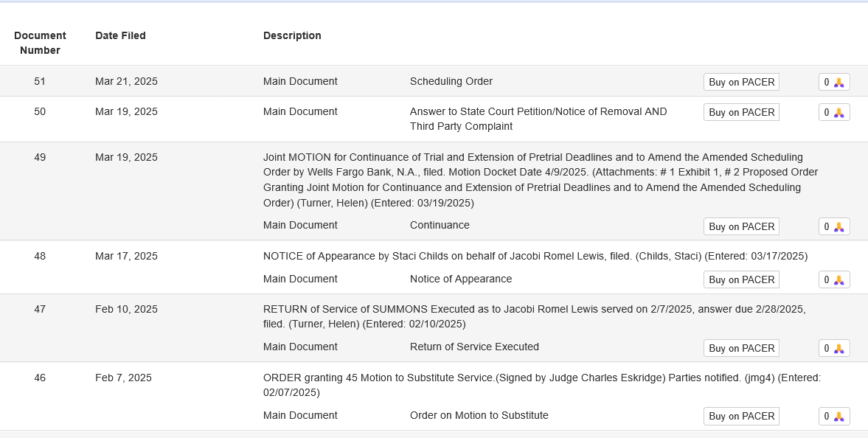
Task: Click the Mar 17, 2025 date cell
Action: pos(126,256)
